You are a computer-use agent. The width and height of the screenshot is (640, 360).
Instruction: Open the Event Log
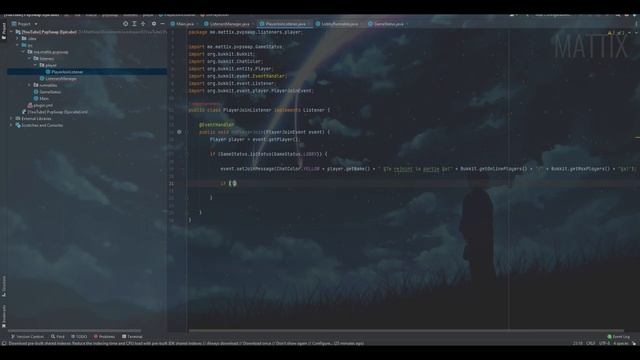click(618, 337)
